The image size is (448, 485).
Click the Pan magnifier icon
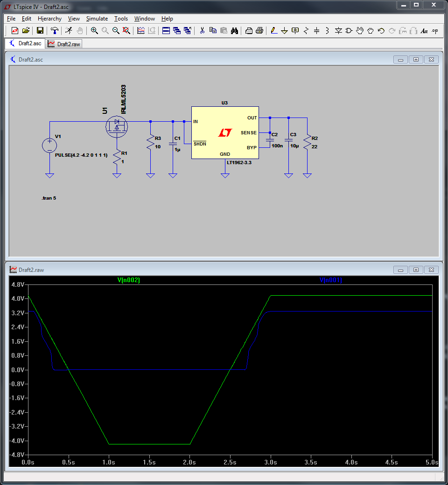[x=105, y=30]
